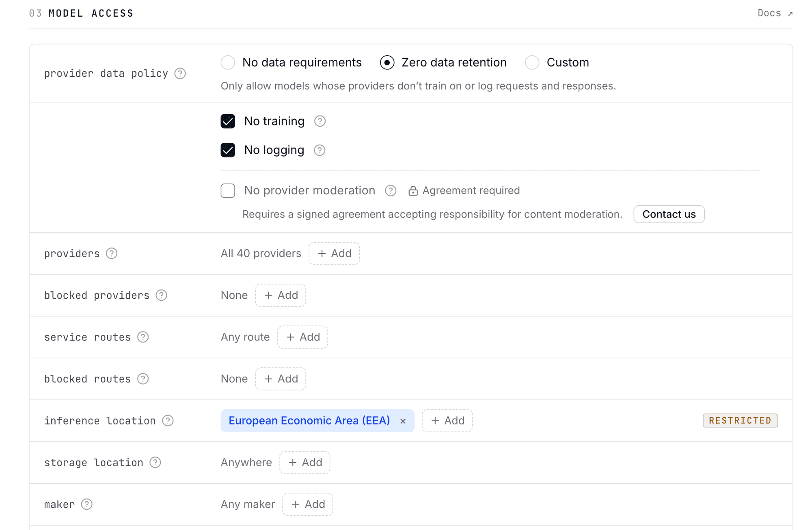Add a provider to the providers list

point(334,253)
